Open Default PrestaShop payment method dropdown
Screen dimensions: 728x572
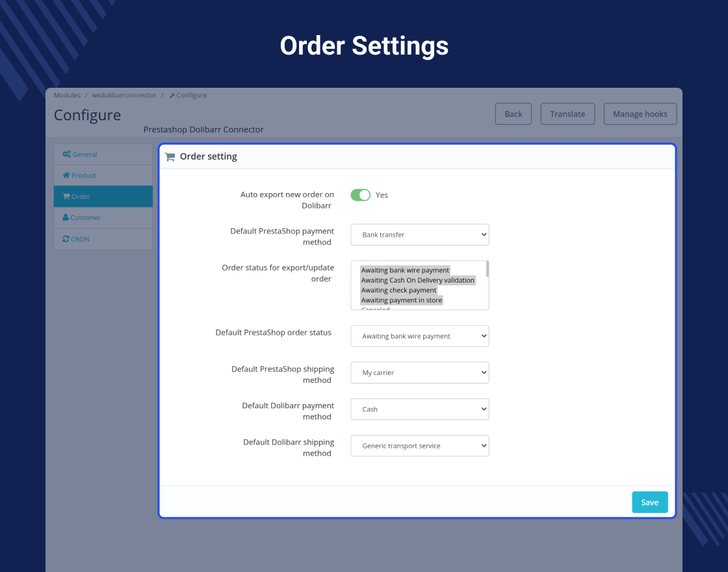(x=420, y=235)
